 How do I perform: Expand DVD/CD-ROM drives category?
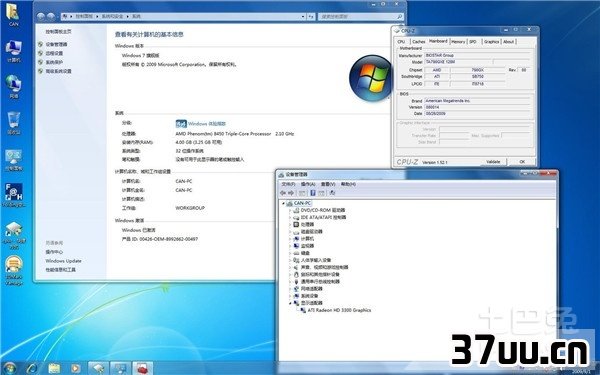point(290,210)
